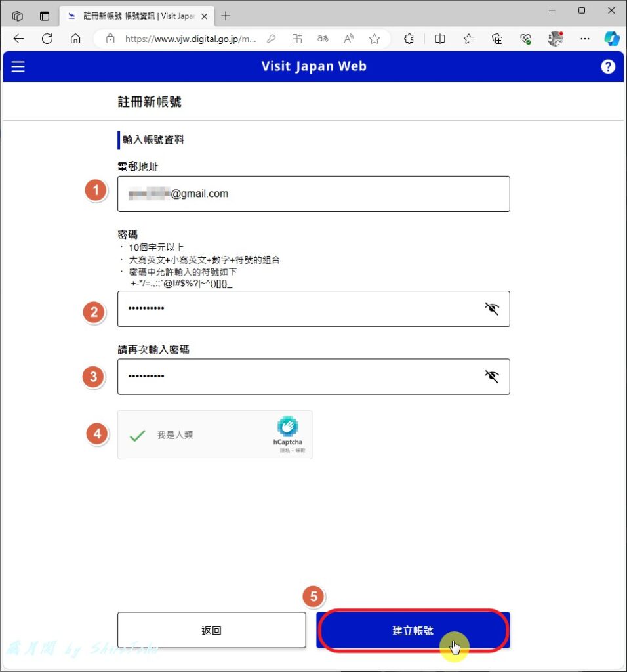Click the 返回 button to go back
The height and width of the screenshot is (672, 627).
click(211, 630)
